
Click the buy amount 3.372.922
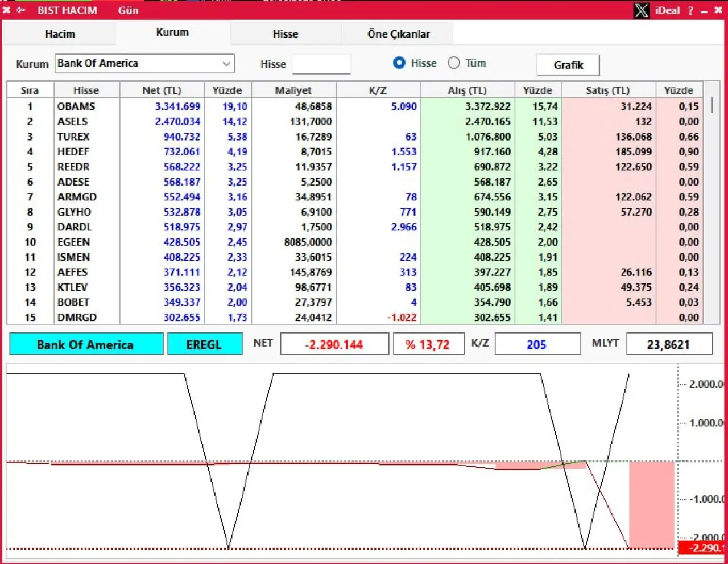488,106
